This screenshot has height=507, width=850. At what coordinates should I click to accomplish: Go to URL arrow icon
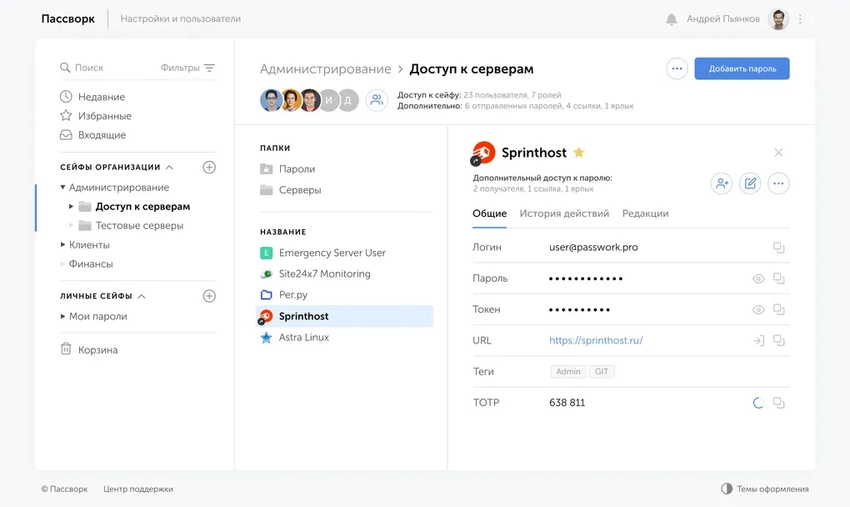tap(758, 341)
